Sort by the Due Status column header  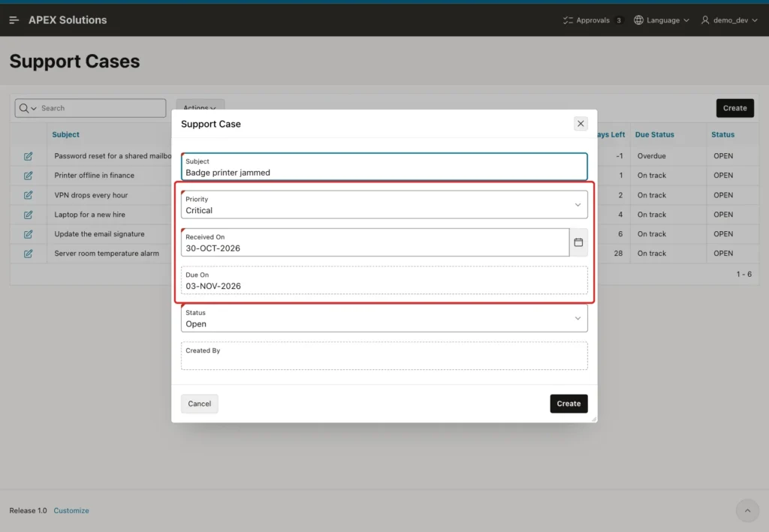click(654, 134)
